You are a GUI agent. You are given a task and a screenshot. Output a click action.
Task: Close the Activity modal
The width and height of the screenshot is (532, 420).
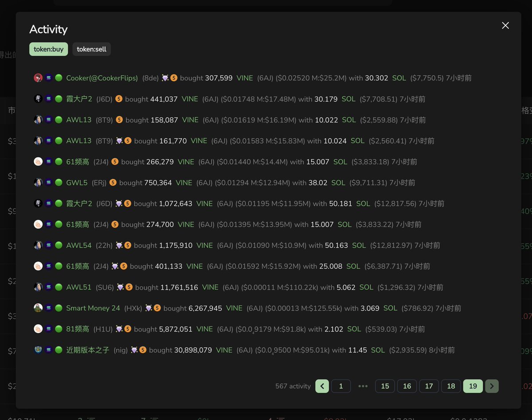pyautogui.click(x=505, y=25)
